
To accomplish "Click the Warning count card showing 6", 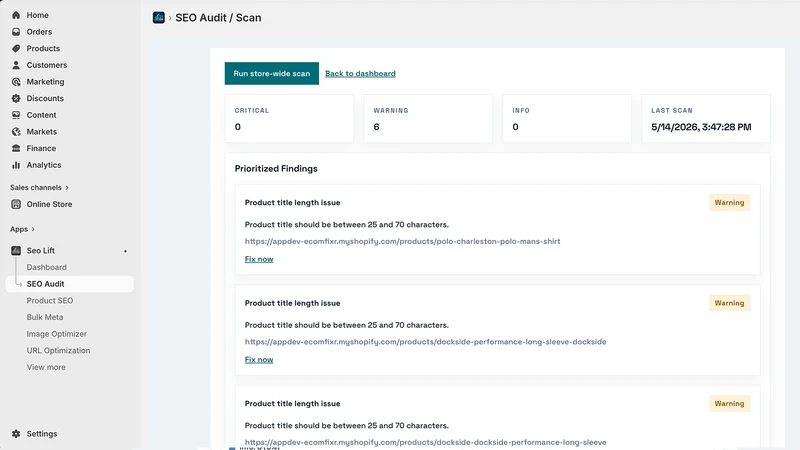I will (428, 118).
